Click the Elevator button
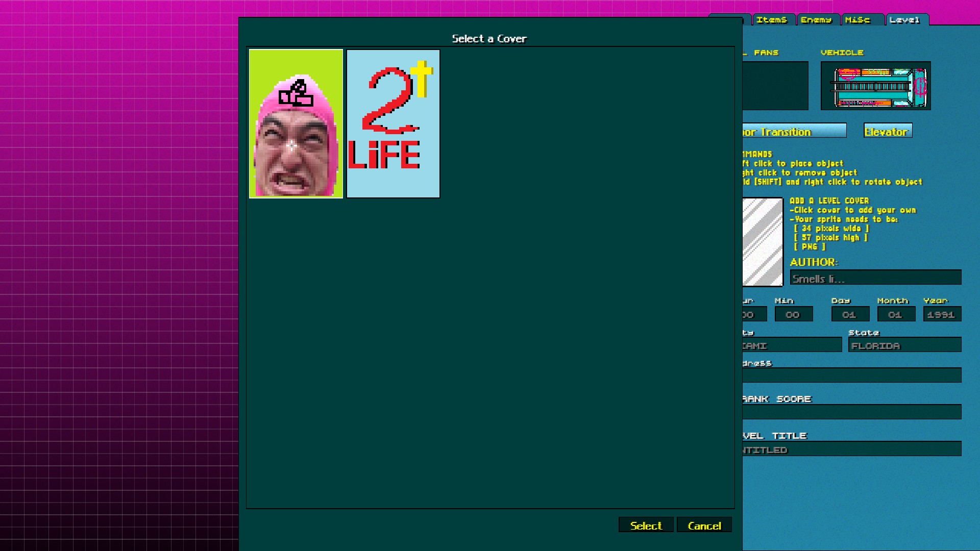980x551 pixels. 888,131
